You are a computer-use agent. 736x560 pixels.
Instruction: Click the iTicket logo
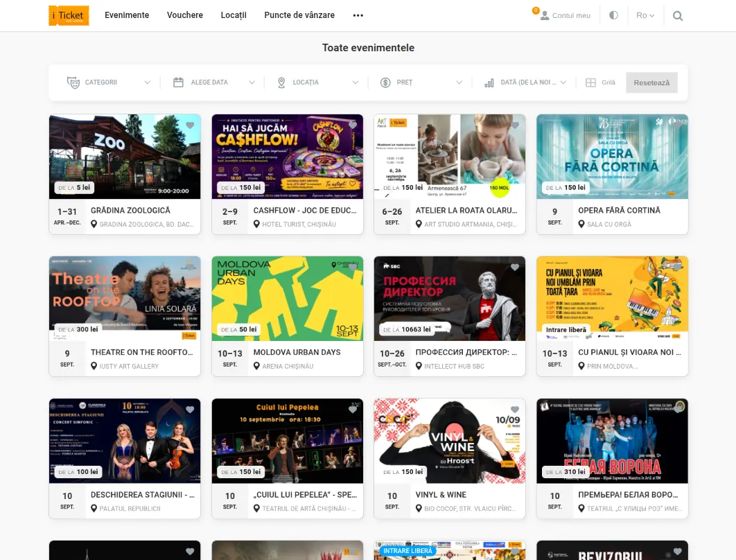click(69, 15)
